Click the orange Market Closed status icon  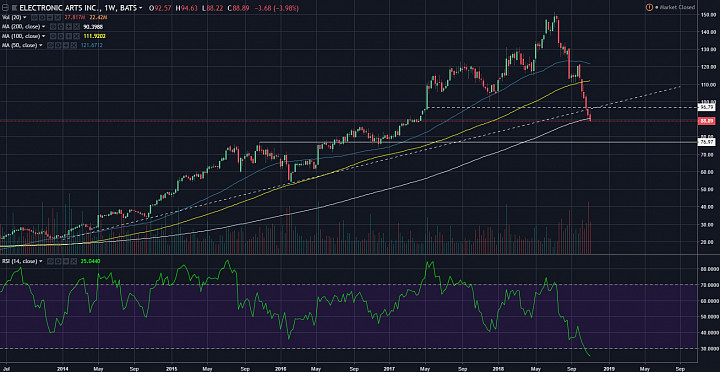coord(649,7)
